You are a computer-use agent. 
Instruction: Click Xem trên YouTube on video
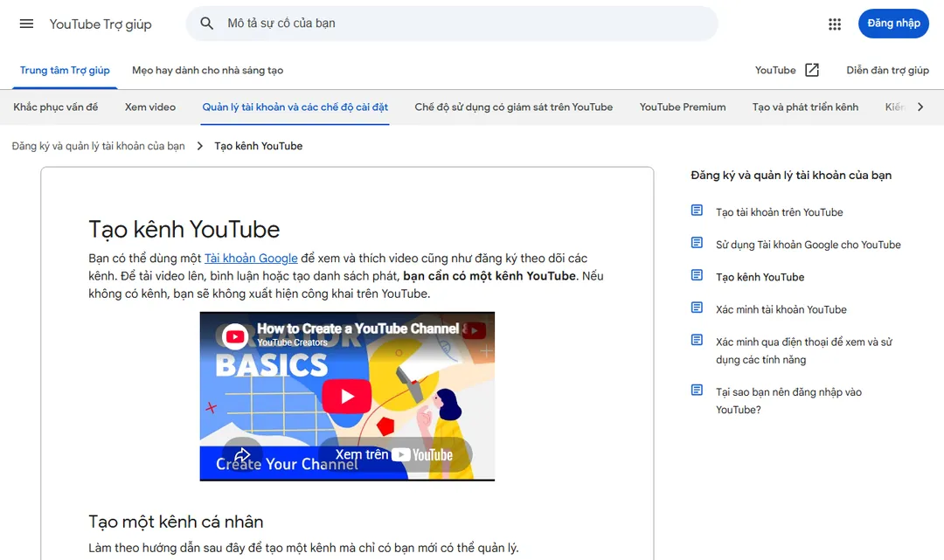pyautogui.click(x=393, y=455)
